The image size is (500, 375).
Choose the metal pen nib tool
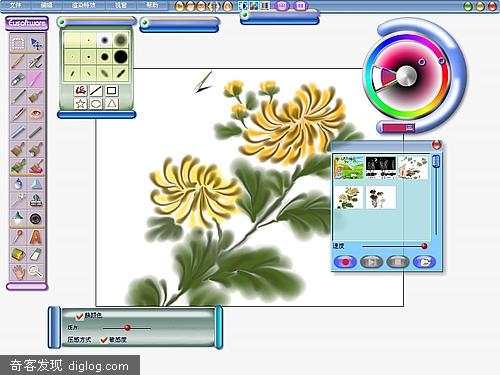click(18, 79)
